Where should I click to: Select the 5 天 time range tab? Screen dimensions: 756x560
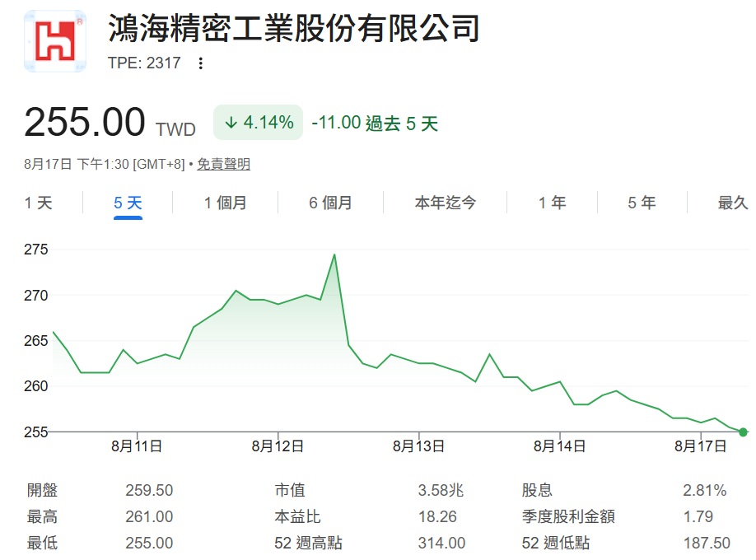click(128, 203)
